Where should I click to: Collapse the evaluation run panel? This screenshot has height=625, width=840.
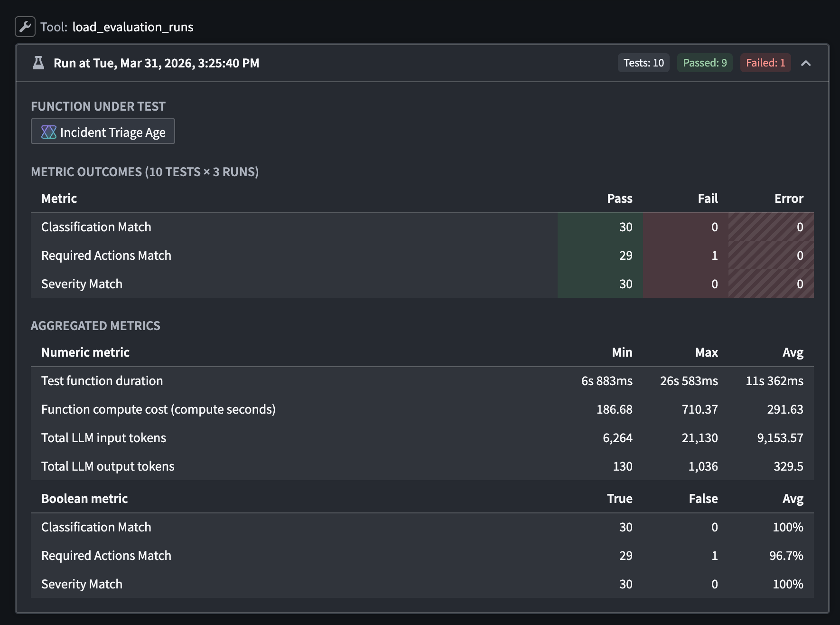[807, 63]
